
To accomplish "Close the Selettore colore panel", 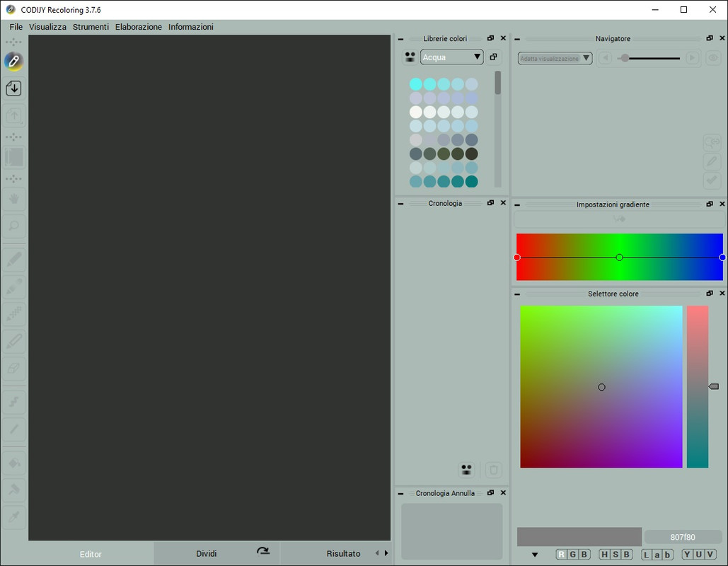I will pyautogui.click(x=722, y=294).
